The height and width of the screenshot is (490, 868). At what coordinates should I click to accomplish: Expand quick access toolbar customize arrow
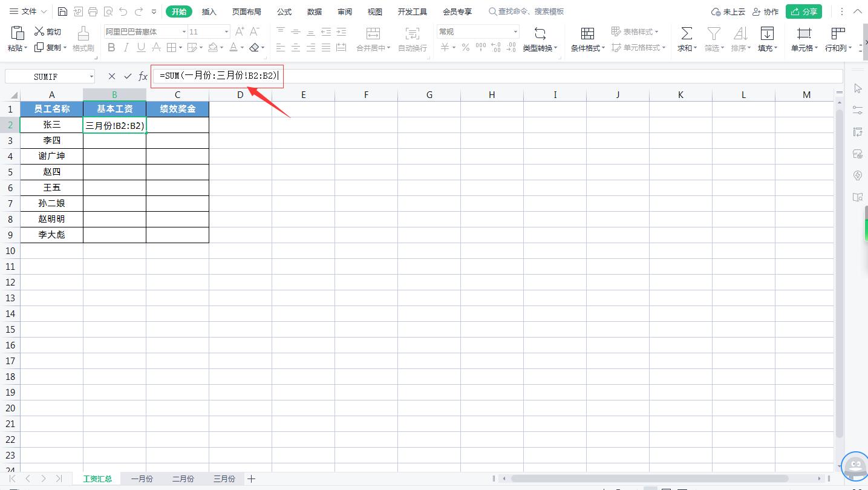click(x=154, y=11)
